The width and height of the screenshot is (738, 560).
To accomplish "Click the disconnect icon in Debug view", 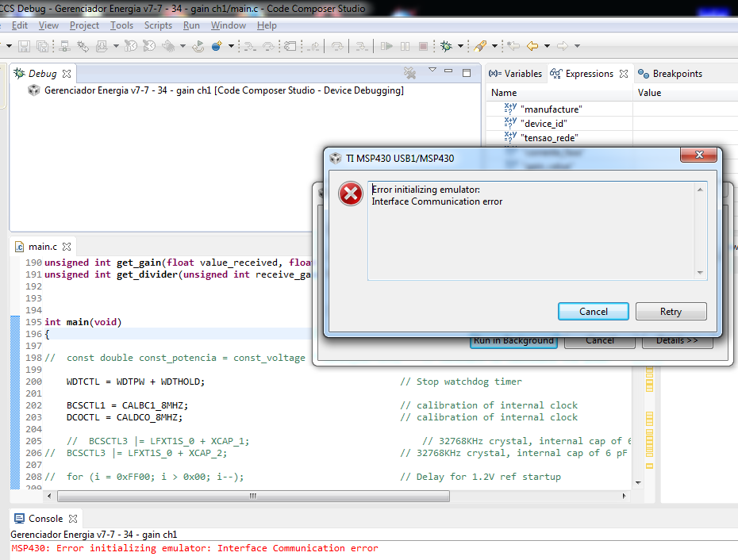I will [x=410, y=72].
